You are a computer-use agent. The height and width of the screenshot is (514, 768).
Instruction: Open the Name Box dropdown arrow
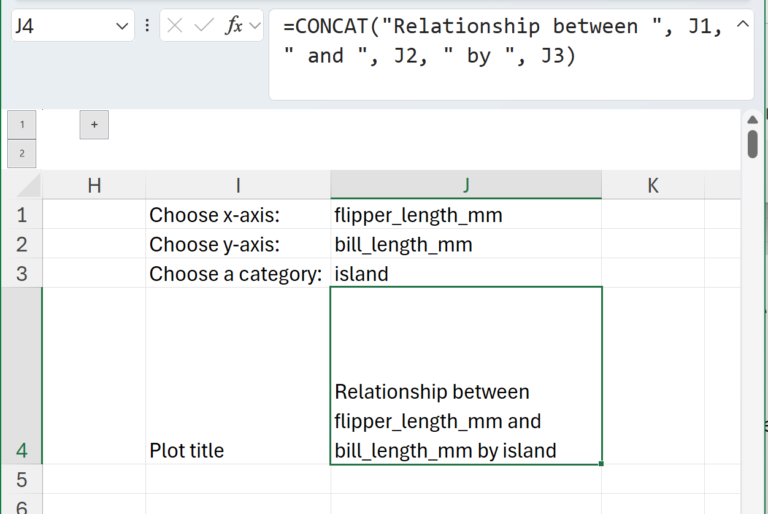124,26
